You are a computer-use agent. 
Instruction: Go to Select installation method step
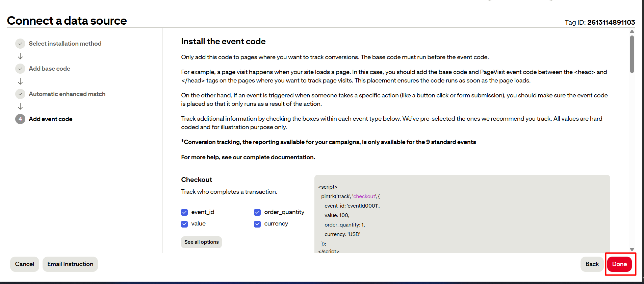tap(65, 44)
